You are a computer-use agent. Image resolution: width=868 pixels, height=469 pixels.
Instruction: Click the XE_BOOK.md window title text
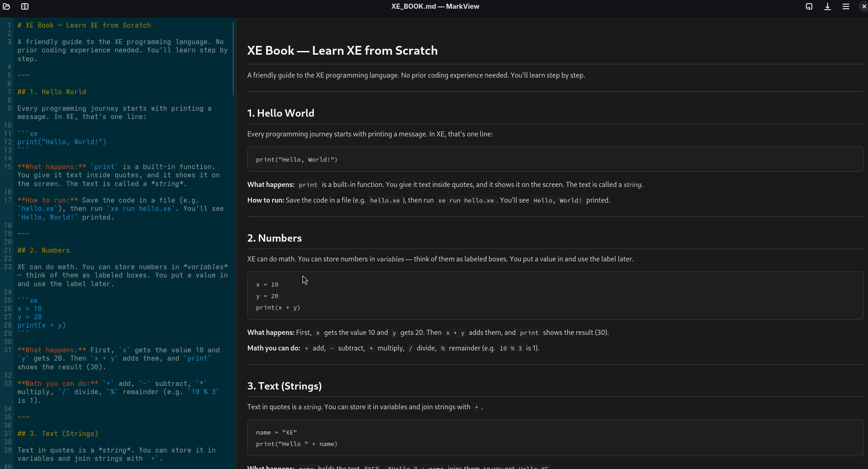pos(435,6)
